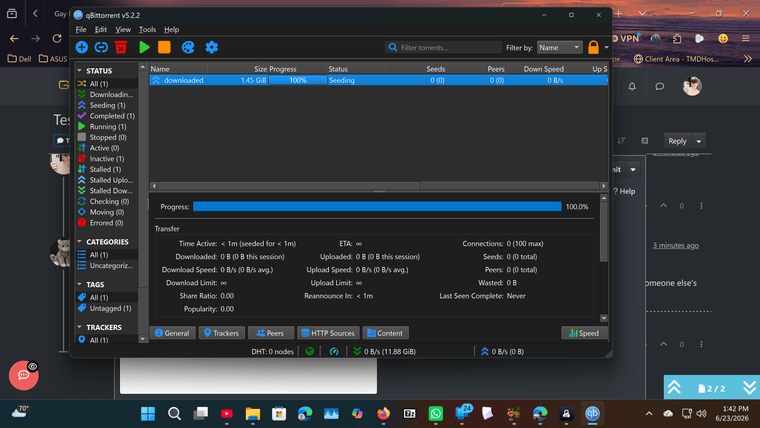The width and height of the screenshot is (760, 428).
Task: Toggle alternative speed limits speedometer icon
Action: click(x=334, y=351)
